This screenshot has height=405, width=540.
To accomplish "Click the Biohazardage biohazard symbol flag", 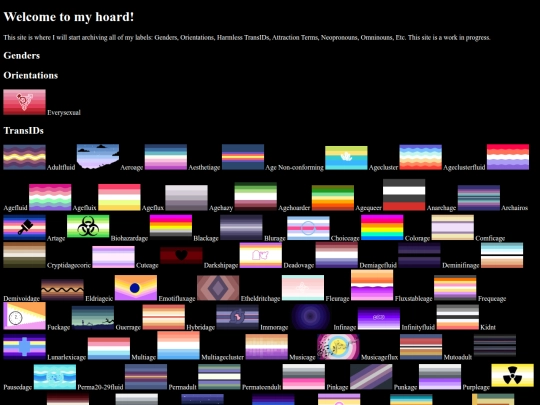I will tap(88, 227).
